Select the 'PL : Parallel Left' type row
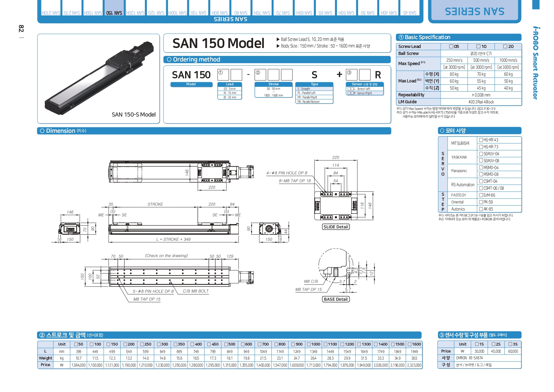Screen dimensions: 554x392 tap(315, 93)
